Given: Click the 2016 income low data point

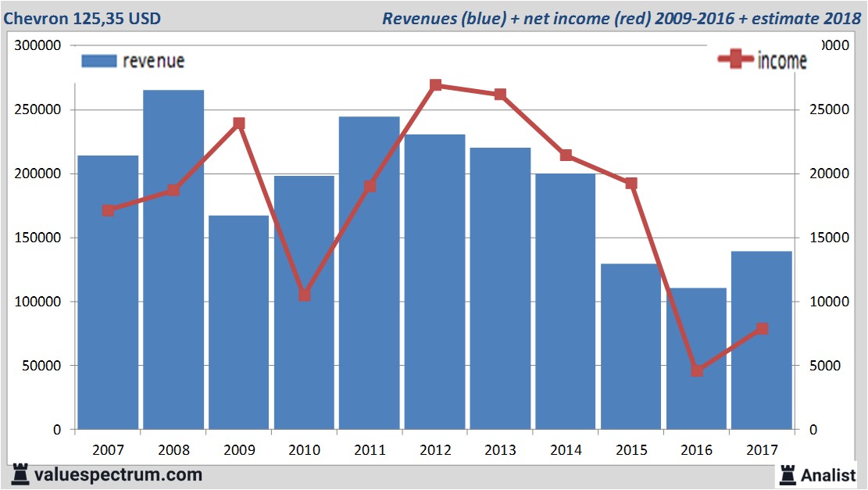Looking at the screenshot, I should 697,370.
